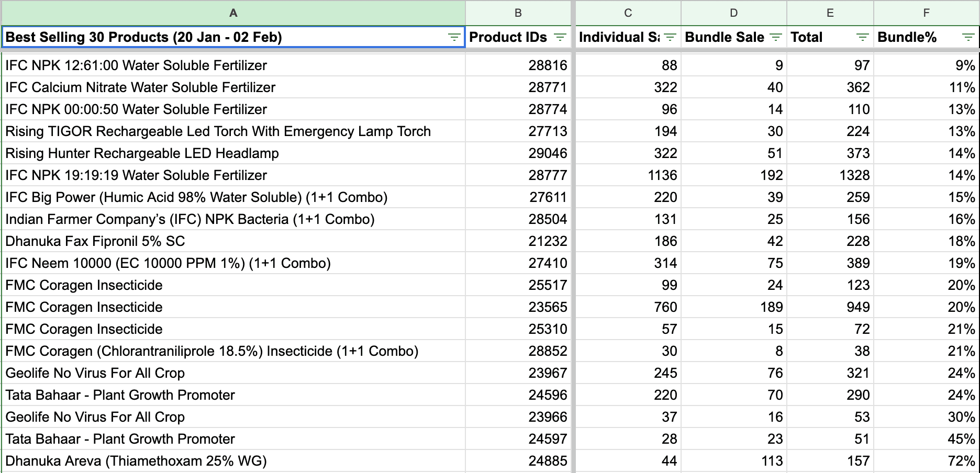The image size is (980, 473).
Task: Select individual sale value 760
Action: (x=628, y=307)
